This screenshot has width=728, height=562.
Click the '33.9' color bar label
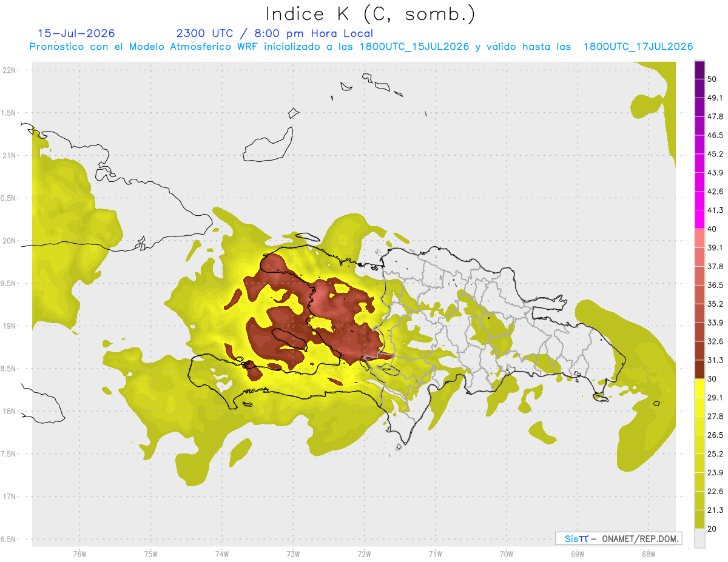715,323
